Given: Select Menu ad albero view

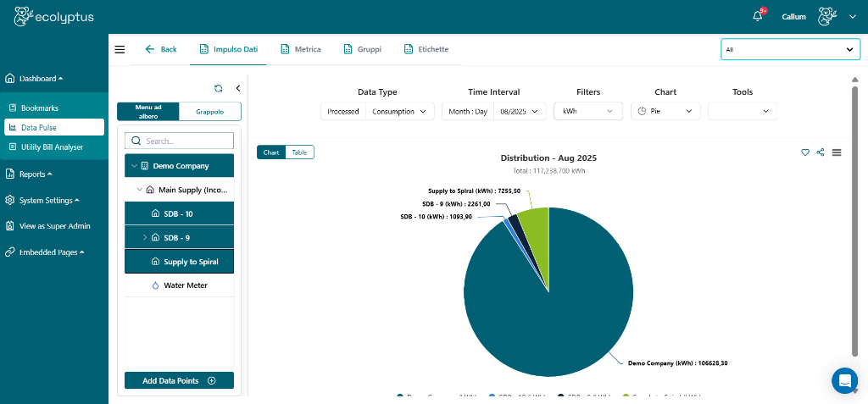Looking at the screenshot, I should pos(147,111).
